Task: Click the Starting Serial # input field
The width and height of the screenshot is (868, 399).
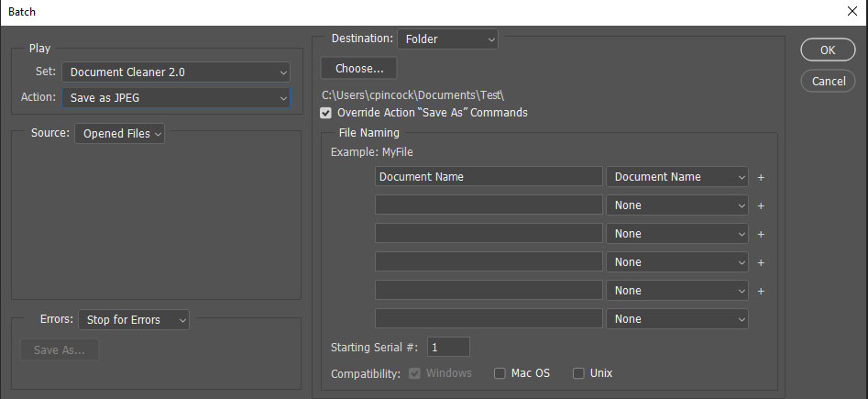Action: [448, 347]
